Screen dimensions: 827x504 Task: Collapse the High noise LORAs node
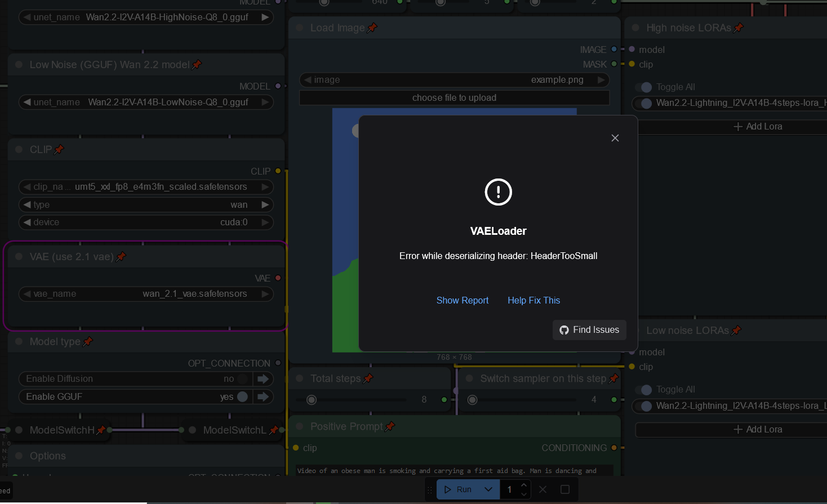[x=635, y=28]
